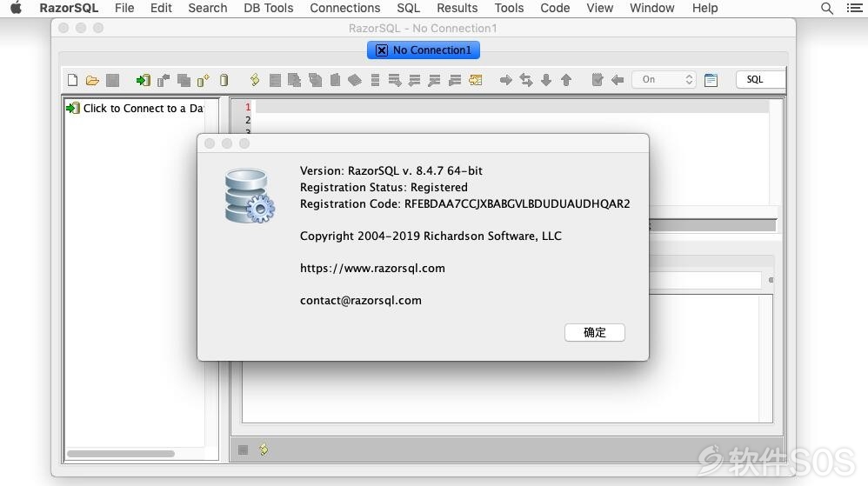Click the green arrow connect toolbar icon
Screen dimensions: 868x486
click(143, 80)
